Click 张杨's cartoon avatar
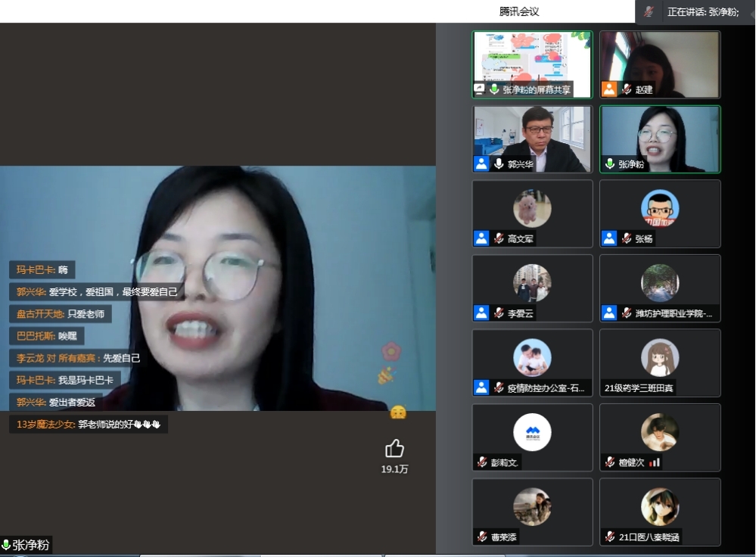Viewport: 756px width, 557px height. pyautogui.click(x=660, y=208)
